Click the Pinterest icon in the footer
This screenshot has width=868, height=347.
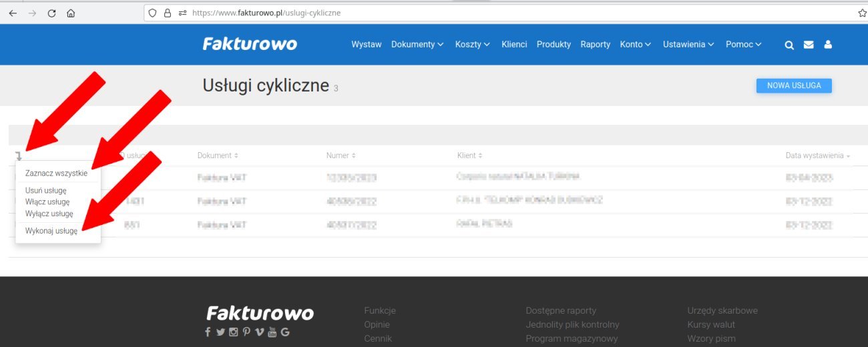pos(246,332)
